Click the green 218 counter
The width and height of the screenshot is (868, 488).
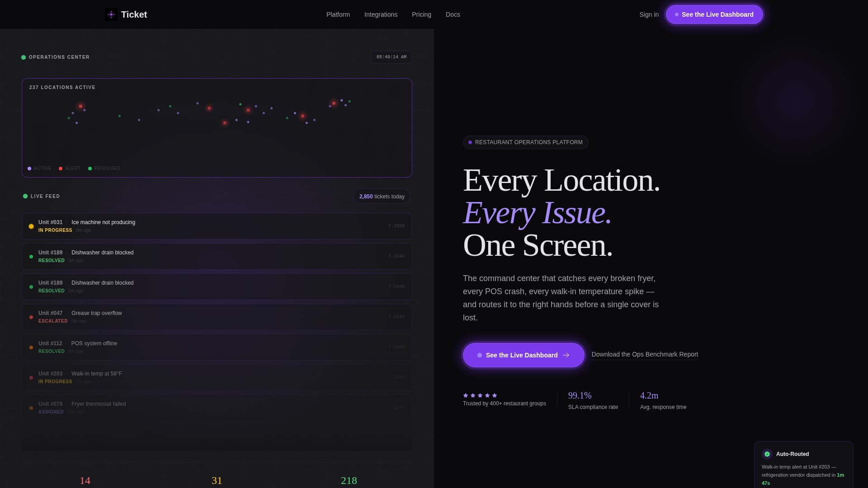coord(349,481)
